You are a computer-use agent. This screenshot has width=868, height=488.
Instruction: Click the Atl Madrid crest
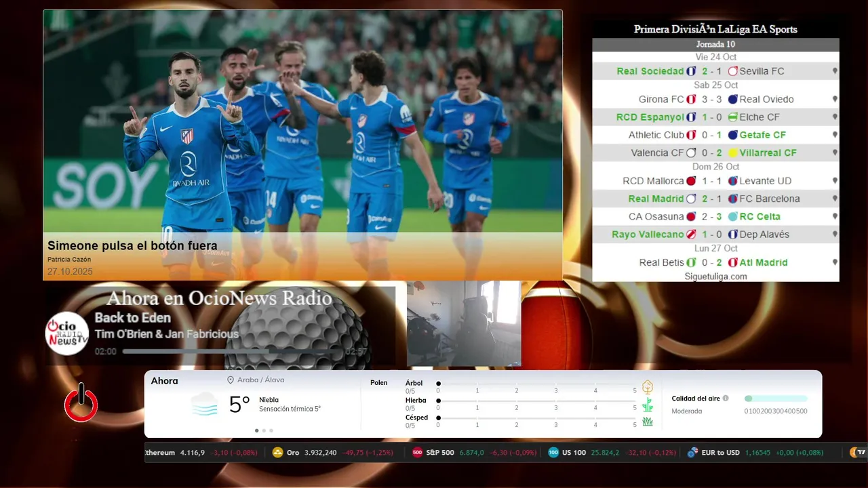pos(732,262)
